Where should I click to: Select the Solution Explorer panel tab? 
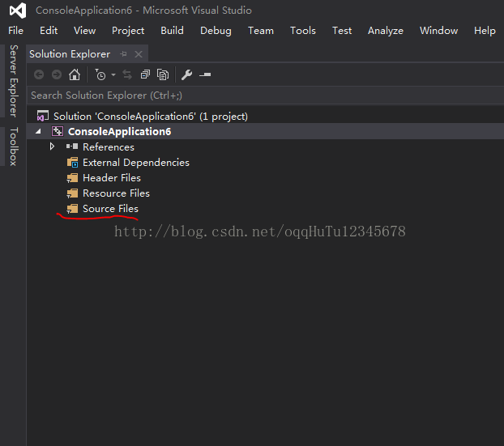click(70, 54)
